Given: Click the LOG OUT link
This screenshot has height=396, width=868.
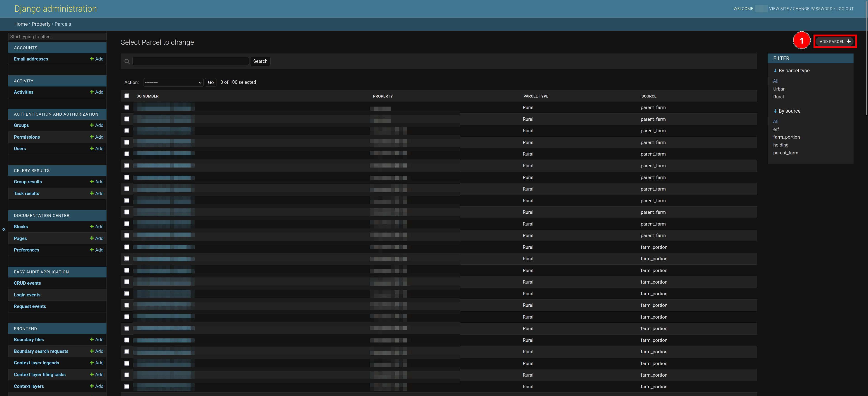Looking at the screenshot, I should (845, 9).
